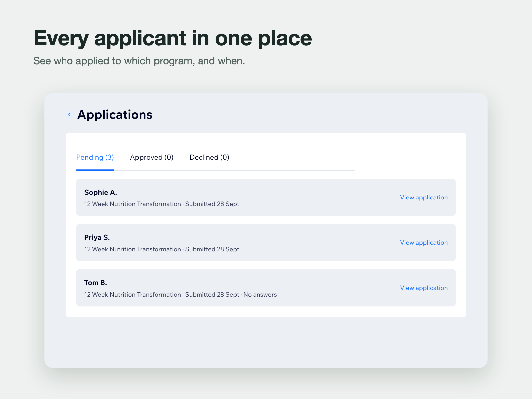Click Sophie A.'s program and submission details
The height and width of the screenshot is (399, 532).
162,204
